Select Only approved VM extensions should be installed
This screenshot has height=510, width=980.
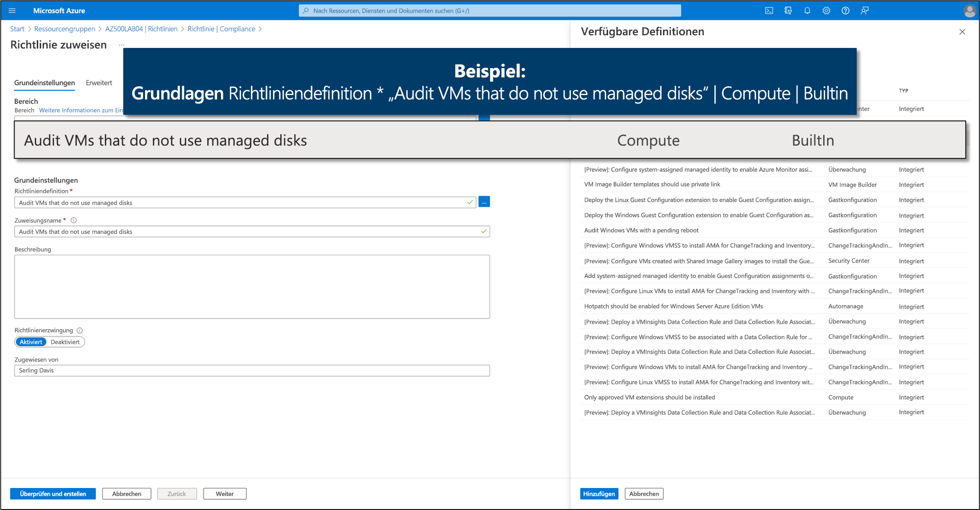pyautogui.click(x=775, y=397)
